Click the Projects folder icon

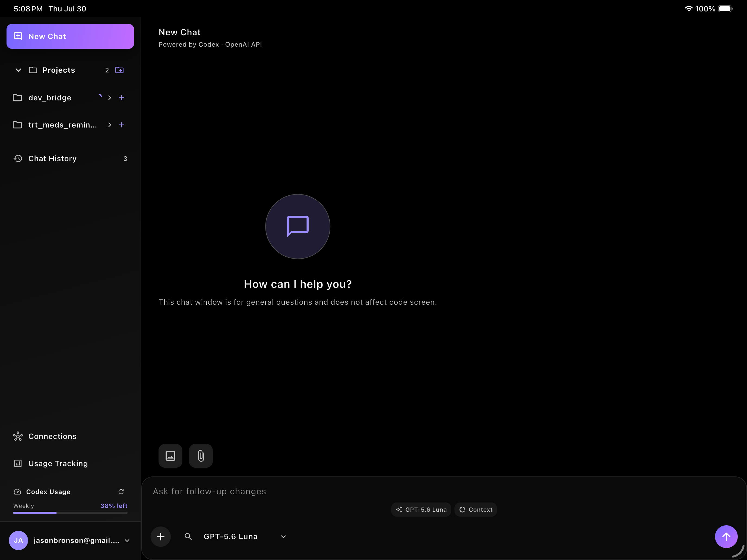click(x=33, y=70)
